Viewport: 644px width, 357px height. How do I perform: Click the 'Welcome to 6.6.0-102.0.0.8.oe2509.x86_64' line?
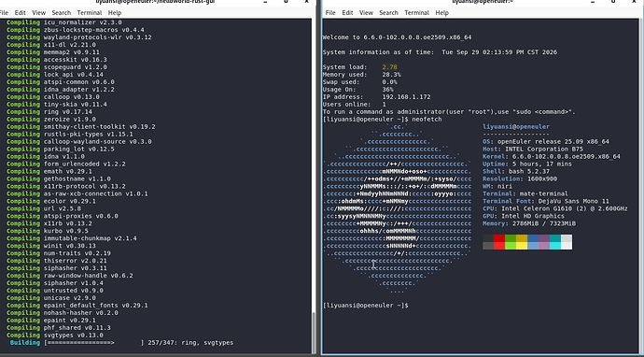(x=398, y=37)
